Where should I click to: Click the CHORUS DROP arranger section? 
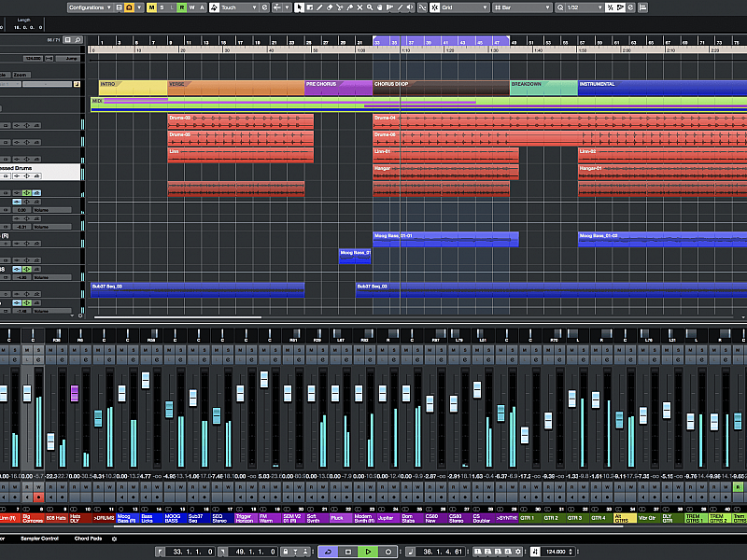click(441, 88)
